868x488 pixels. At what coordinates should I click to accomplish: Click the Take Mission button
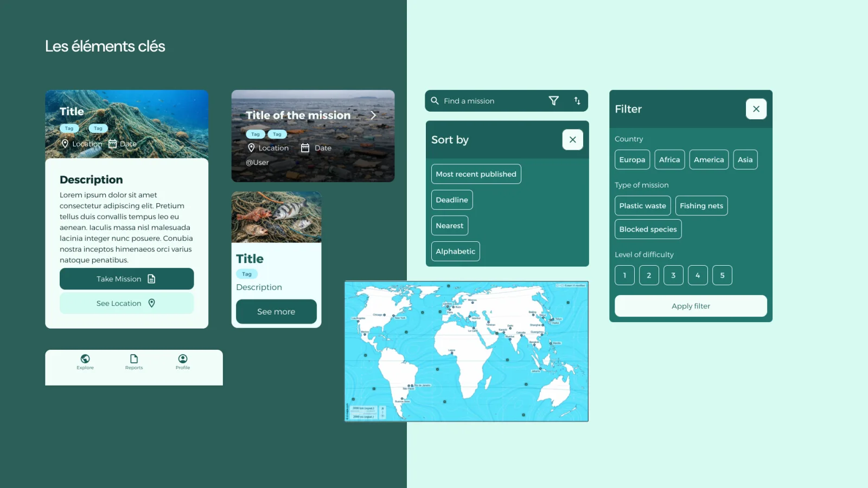tap(126, 279)
